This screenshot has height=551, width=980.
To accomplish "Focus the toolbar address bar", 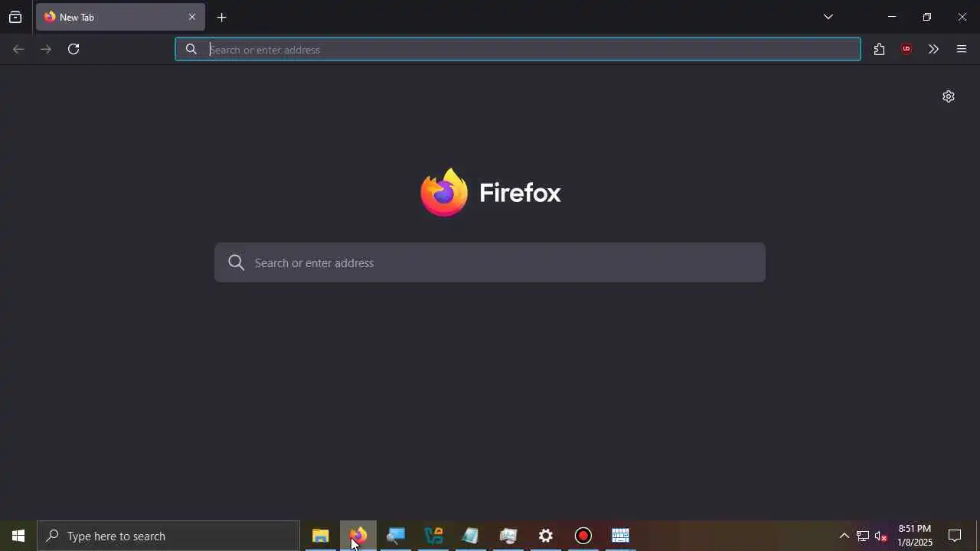I will [x=518, y=49].
